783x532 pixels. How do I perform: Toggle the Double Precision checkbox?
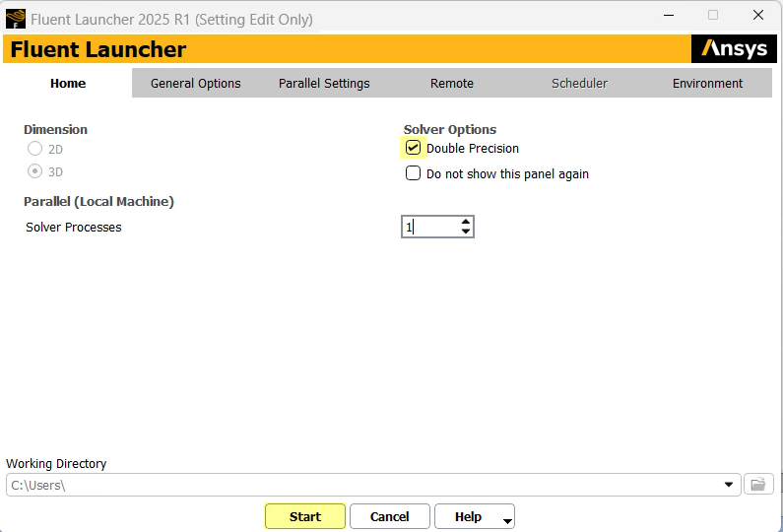[x=413, y=148]
